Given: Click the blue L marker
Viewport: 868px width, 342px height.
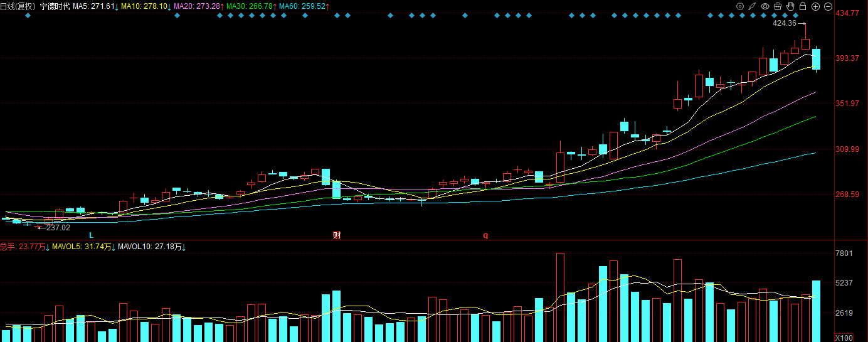Looking at the screenshot, I should tap(91, 235).
